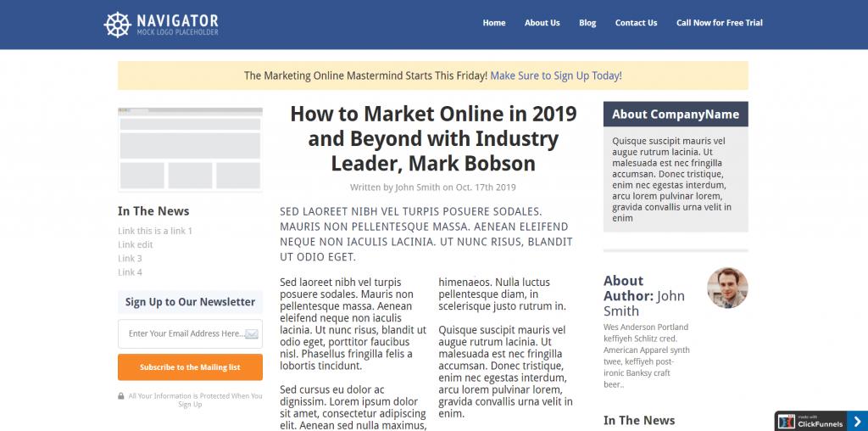This screenshot has height=431, width=868.
Task: Open the Home menu item
Action: point(494,23)
